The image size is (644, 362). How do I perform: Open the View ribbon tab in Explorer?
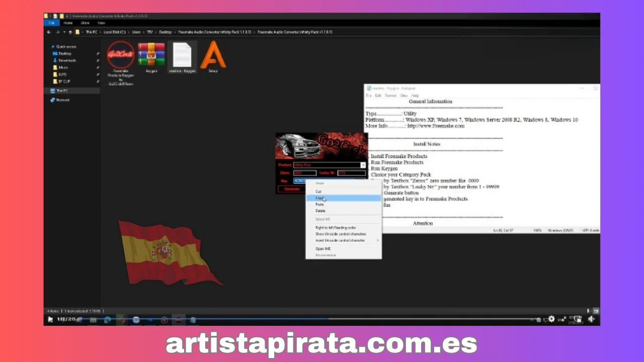101,23
